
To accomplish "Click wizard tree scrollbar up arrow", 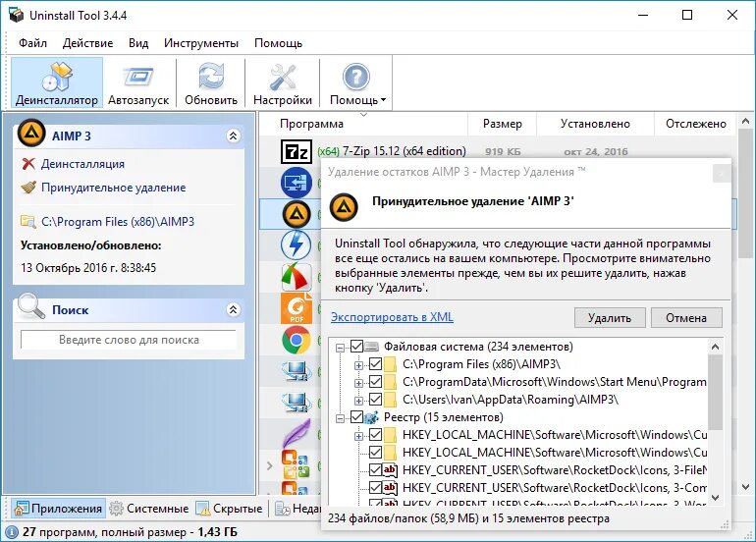I will coord(715,347).
